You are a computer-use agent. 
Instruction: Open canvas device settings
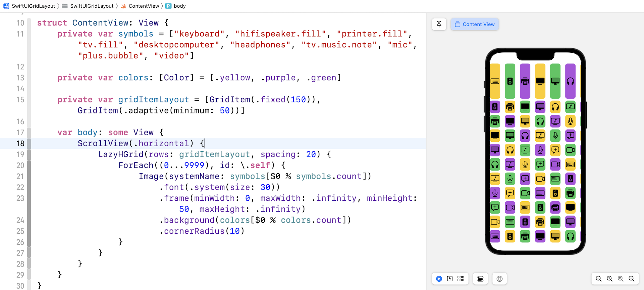[x=480, y=279]
